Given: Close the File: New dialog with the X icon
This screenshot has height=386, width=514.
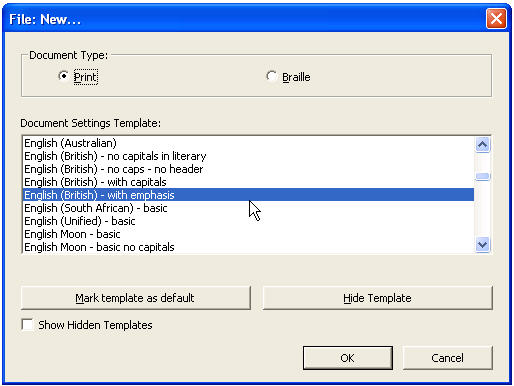Looking at the screenshot, I should pos(496,19).
